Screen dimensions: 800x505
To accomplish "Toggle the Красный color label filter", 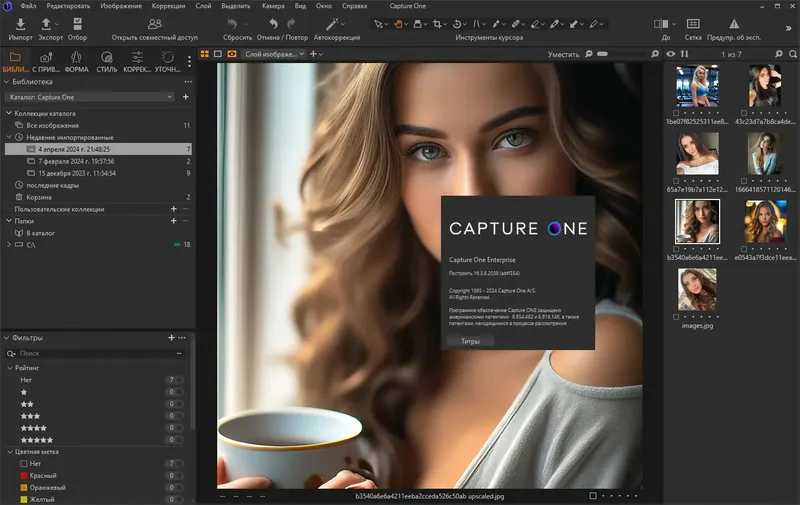I will click(44, 475).
